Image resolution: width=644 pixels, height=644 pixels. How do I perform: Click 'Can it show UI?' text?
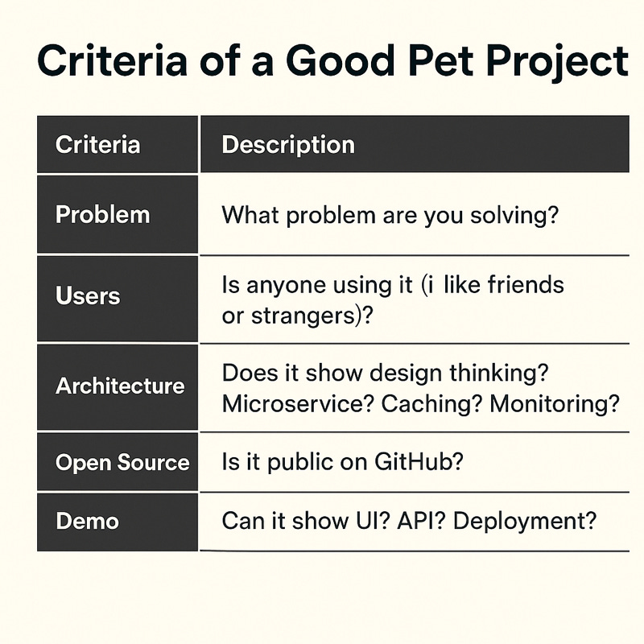click(x=306, y=521)
